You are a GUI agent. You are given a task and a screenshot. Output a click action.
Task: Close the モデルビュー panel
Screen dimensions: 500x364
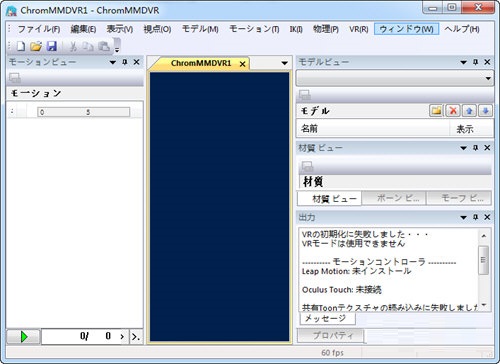[487, 62]
